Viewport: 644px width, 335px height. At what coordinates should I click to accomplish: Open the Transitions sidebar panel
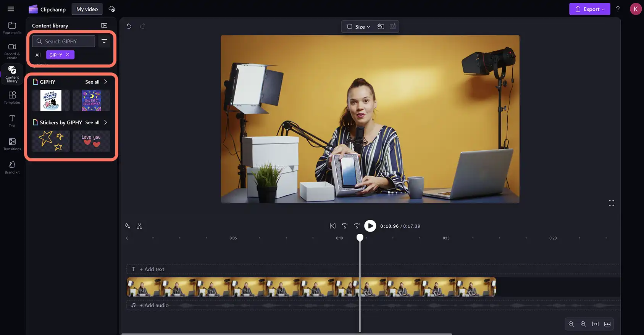tap(12, 144)
